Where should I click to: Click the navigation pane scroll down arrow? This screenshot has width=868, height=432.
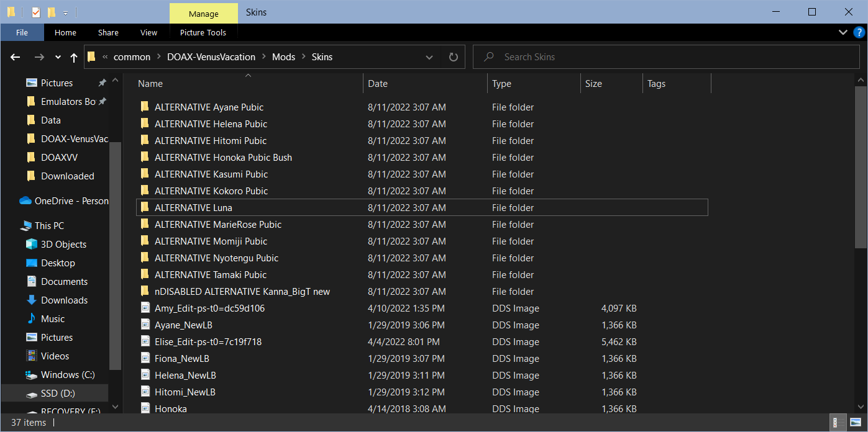pyautogui.click(x=114, y=407)
